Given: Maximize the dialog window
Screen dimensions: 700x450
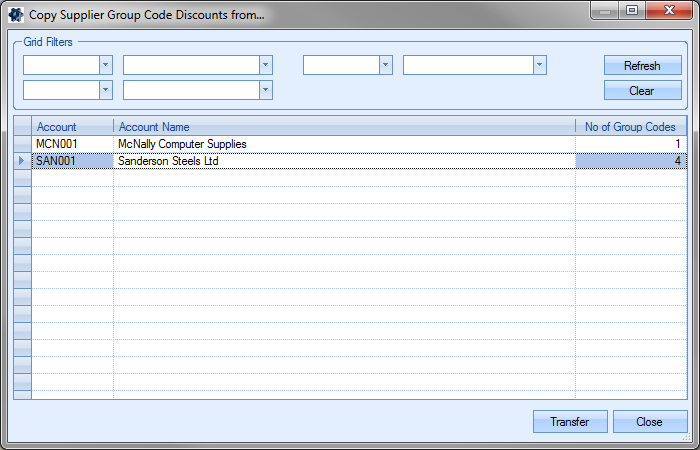Looking at the screenshot, I should point(632,10).
